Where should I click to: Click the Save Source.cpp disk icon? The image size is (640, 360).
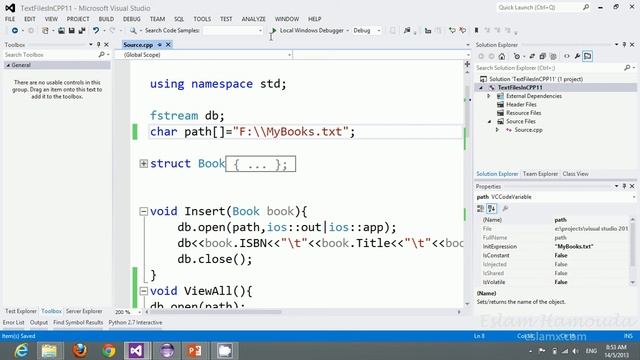click(x=71, y=31)
